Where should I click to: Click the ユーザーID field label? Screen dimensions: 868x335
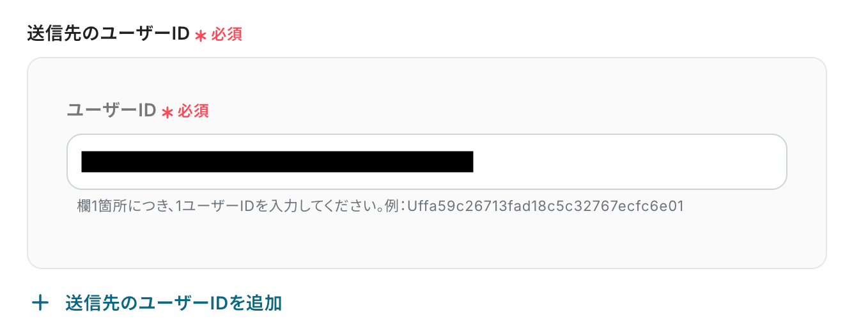[112, 111]
